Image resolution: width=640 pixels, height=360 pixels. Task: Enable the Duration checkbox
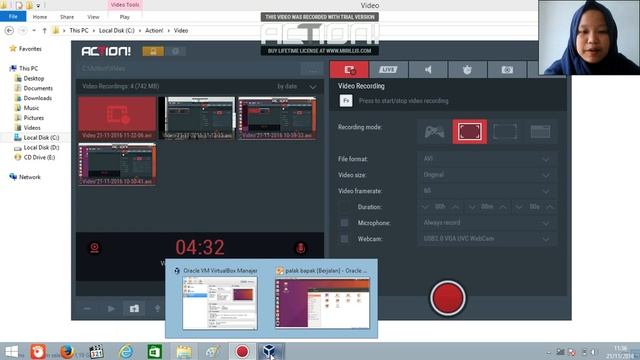click(344, 207)
